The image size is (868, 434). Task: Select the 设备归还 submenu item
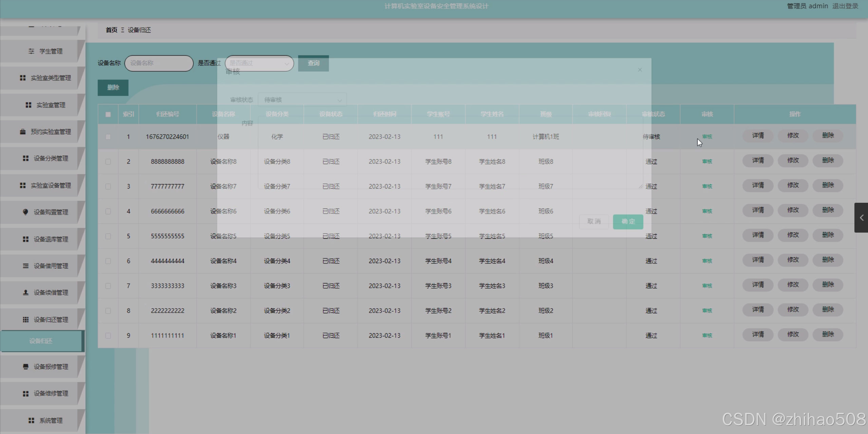pos(41,341)
